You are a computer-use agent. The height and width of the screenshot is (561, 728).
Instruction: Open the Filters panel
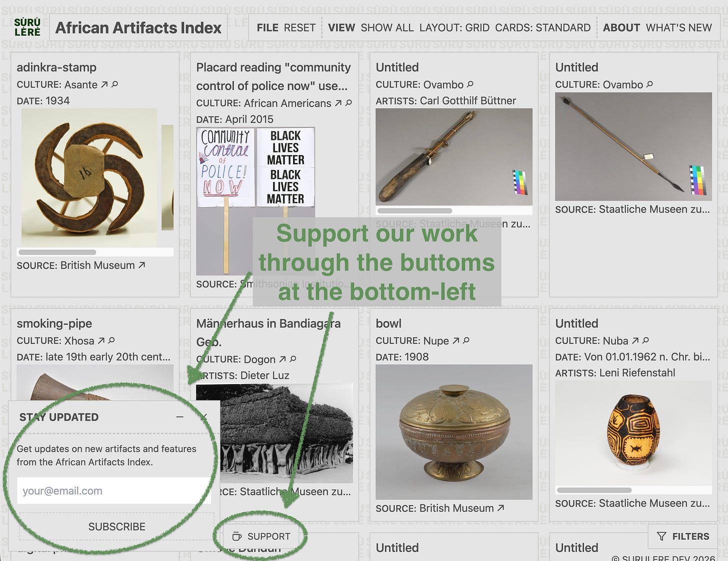point(683,536)
